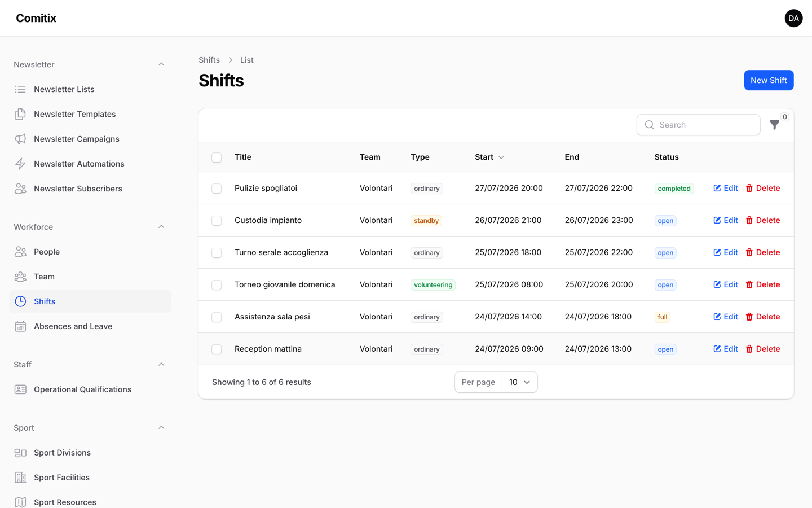812x508 pixels.
Task: Collapse the Newsletter sidebar section
Action: (161, 64)
